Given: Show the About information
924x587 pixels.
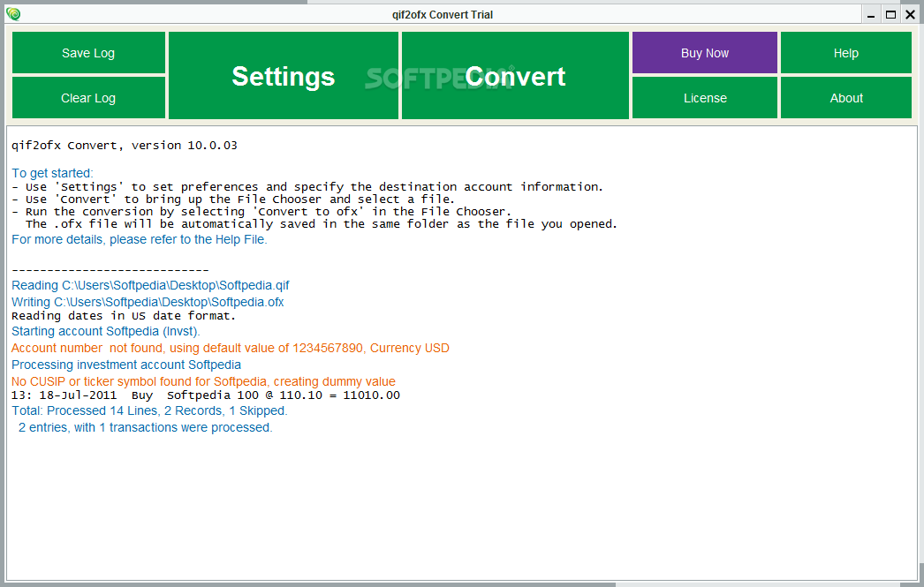Looking at the screenshot, I should coord(845,98).
